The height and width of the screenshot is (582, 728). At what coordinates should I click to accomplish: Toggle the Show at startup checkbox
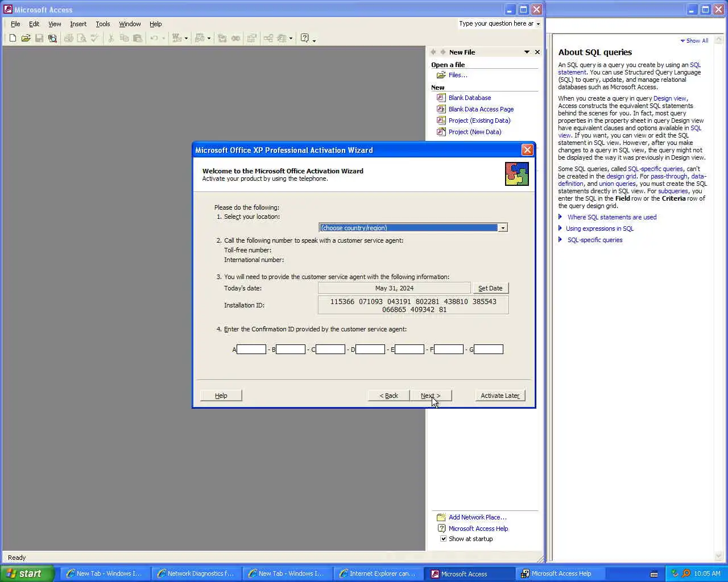(444, 539)
